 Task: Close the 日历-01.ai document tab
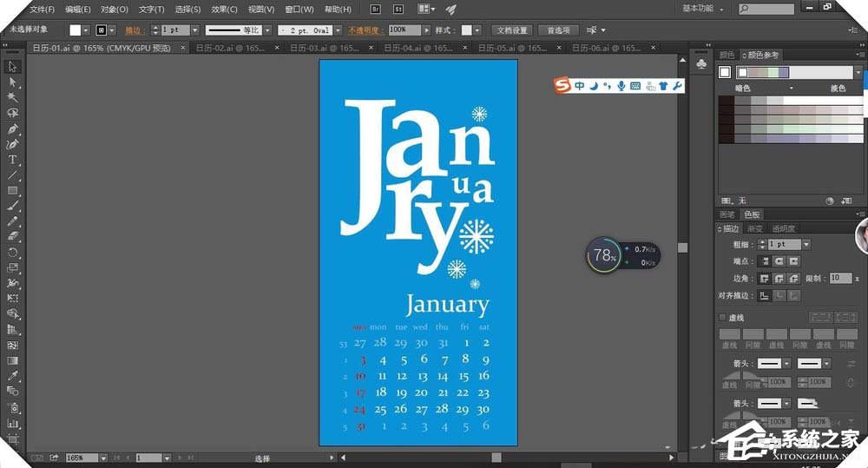(x=182, y=48)
